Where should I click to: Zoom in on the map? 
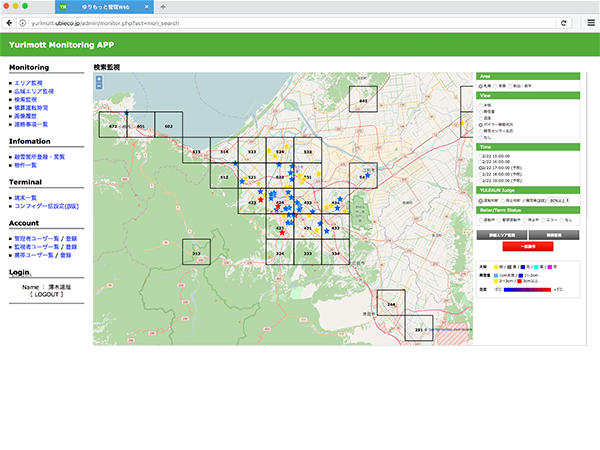[98, 79]
